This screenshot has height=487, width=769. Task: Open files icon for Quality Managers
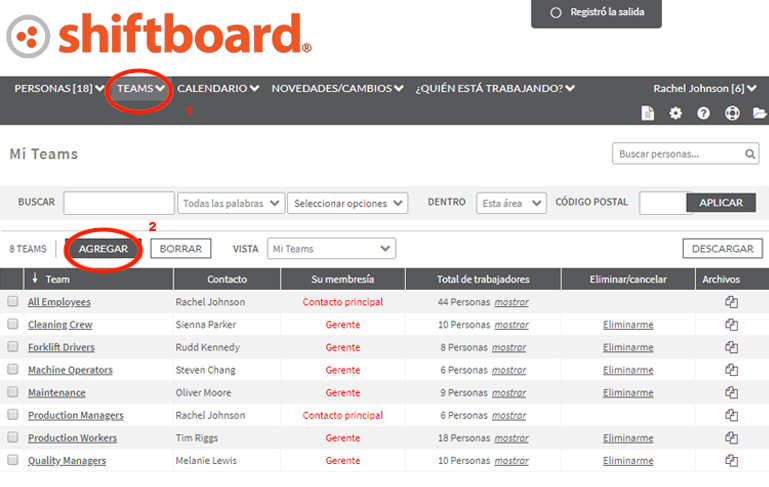pos(731,461)
